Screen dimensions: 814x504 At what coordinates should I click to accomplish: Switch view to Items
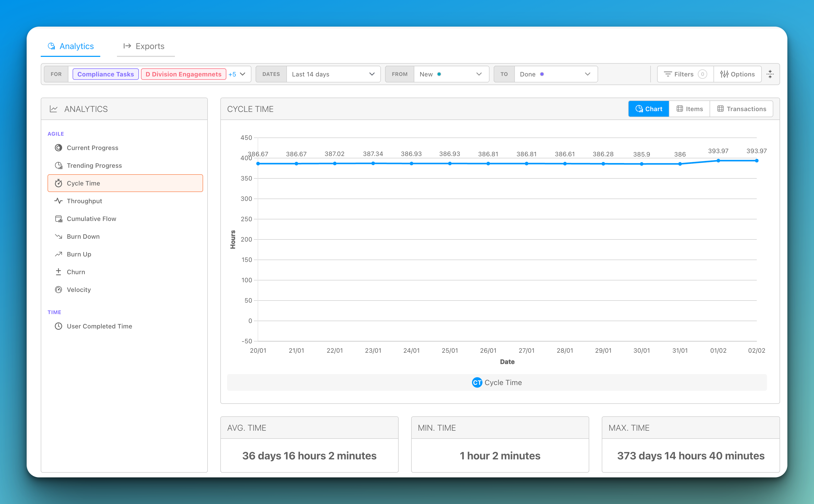pos(689,109)
